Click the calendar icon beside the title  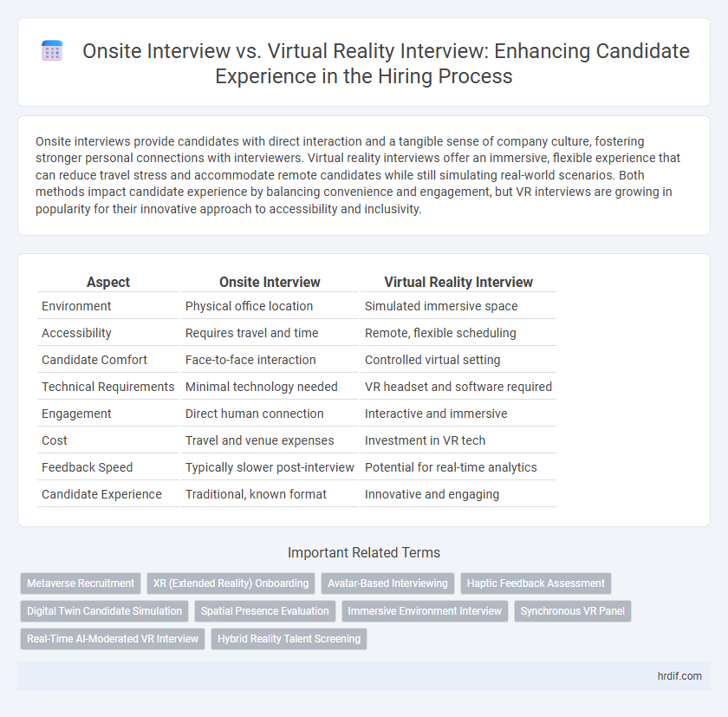[x=52, y=50]
